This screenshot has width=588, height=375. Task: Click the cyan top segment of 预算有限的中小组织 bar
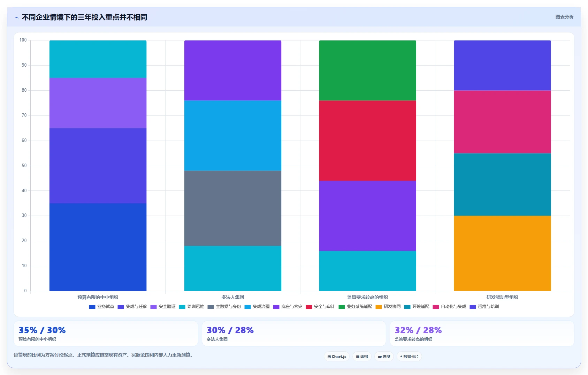pyautogui.click(x=98, y=59)
